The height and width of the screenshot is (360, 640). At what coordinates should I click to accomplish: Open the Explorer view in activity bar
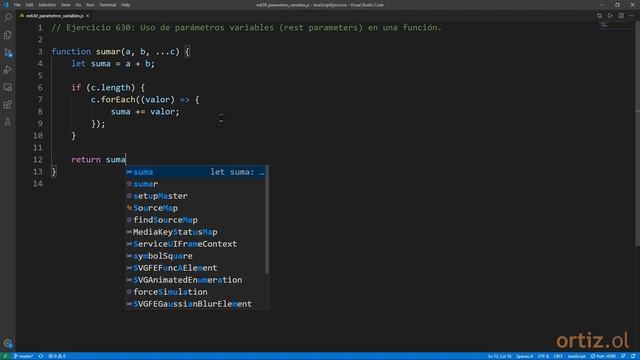click(x=8, y=35)
